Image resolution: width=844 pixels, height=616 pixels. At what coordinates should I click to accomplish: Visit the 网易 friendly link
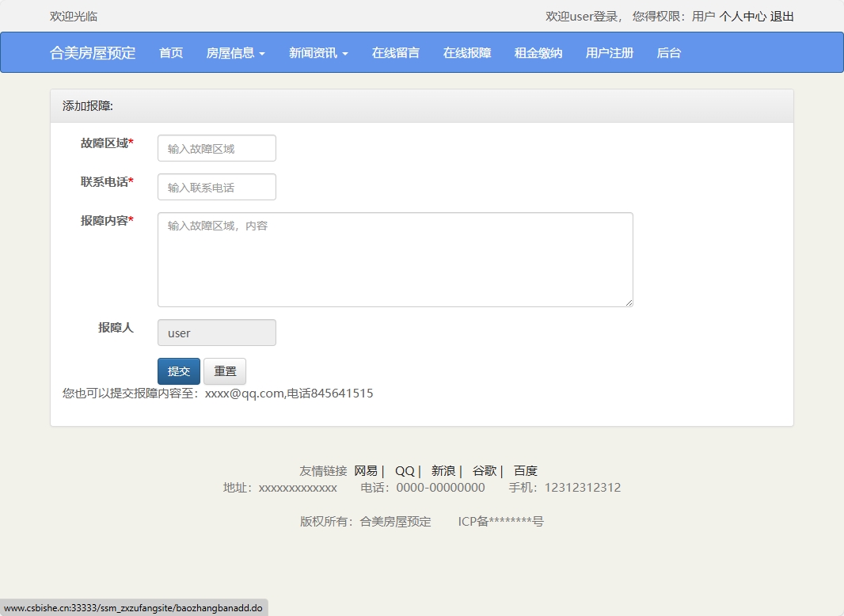pyautogui.click(x=366, y=470)
